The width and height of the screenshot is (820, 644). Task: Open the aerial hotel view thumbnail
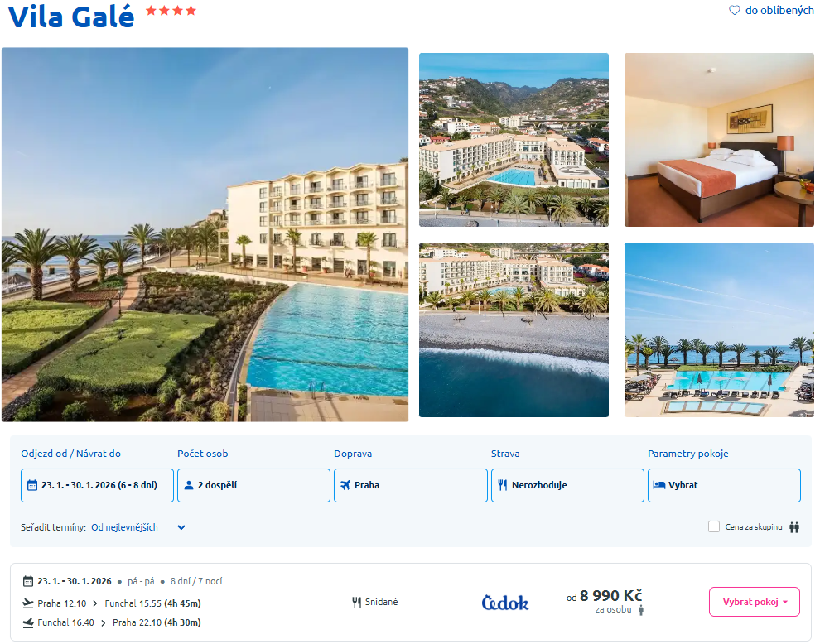point(514,140)
